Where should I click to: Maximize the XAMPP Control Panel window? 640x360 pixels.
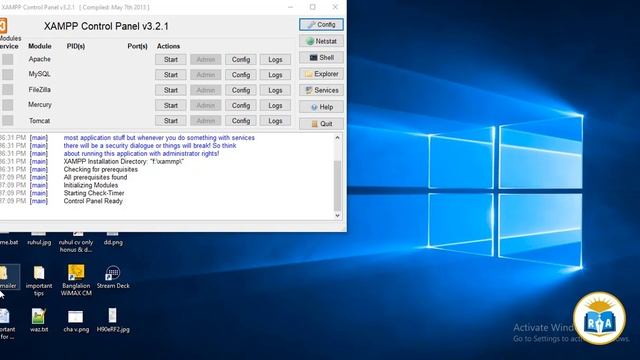tap(313, 7)
